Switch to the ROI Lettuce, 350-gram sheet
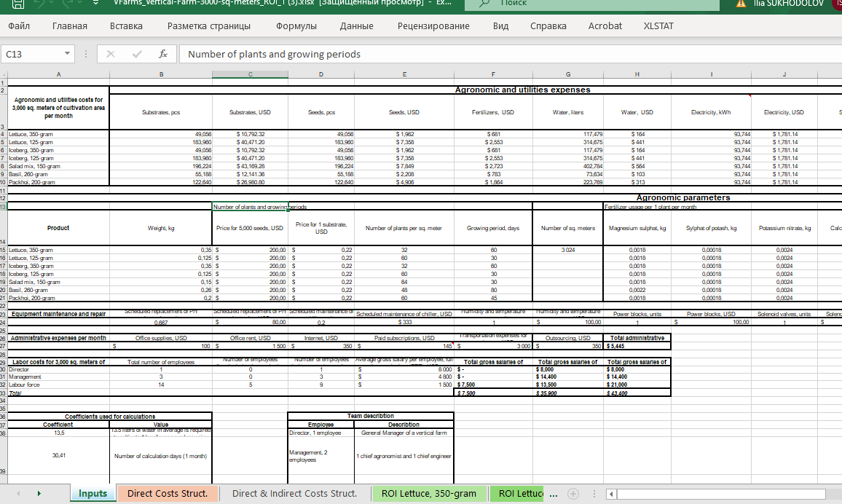Image resolution: width=842 pixels, height=504 pixels. point(428,493)
